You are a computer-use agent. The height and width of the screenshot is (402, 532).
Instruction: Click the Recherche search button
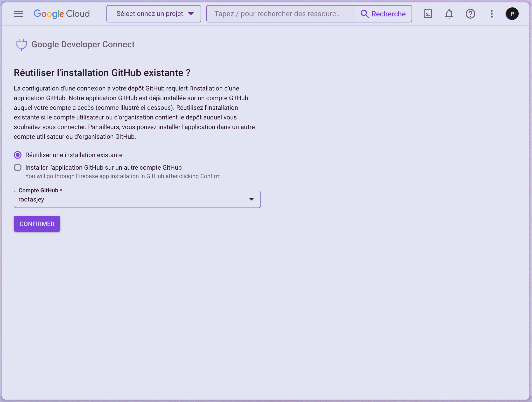point(383,14)
